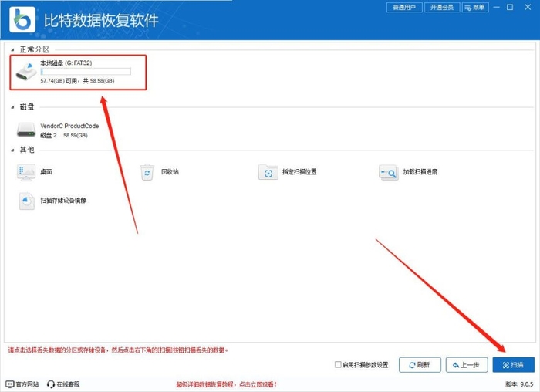Collapse the 正常分区 section

point(12,49)
